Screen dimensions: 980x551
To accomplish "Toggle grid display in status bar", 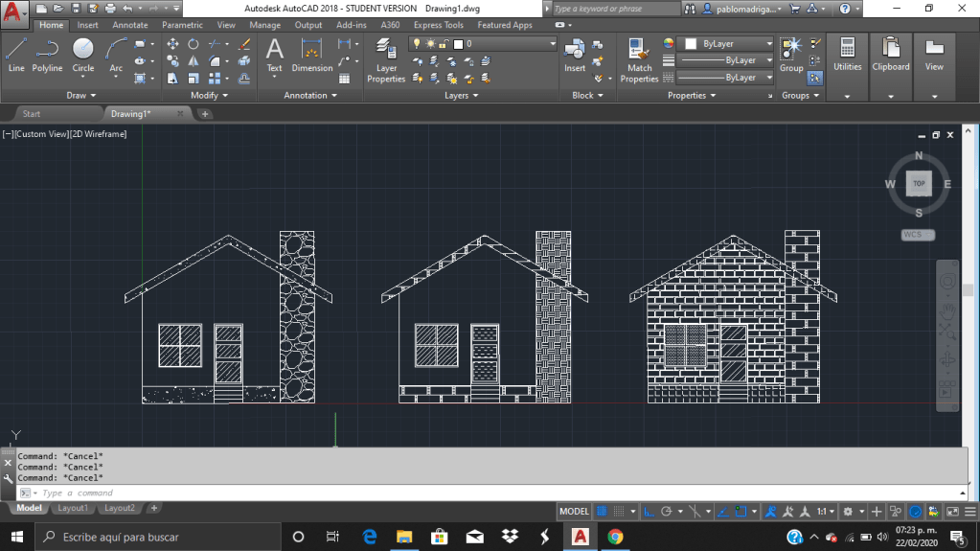I will tap(603, 512).
